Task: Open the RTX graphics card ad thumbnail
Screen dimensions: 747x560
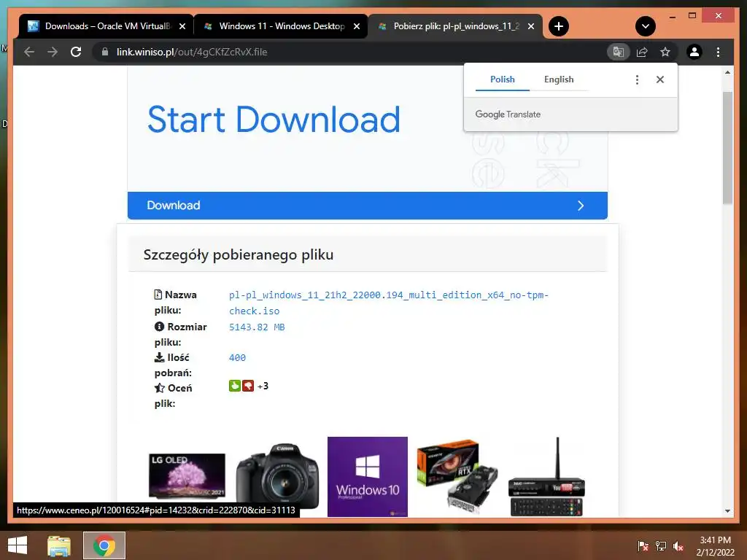Action: coord(458,477)
